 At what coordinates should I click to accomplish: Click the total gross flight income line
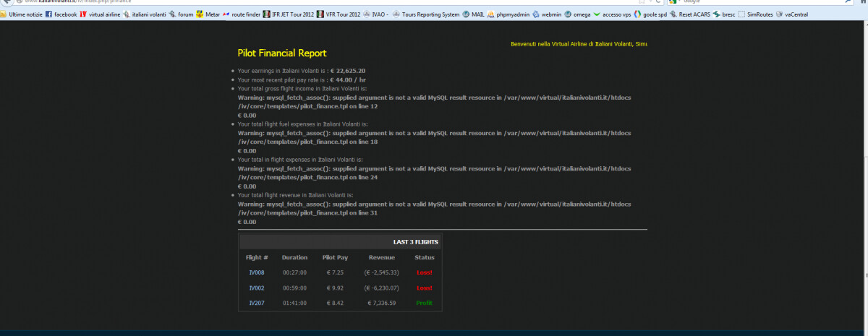302,88
